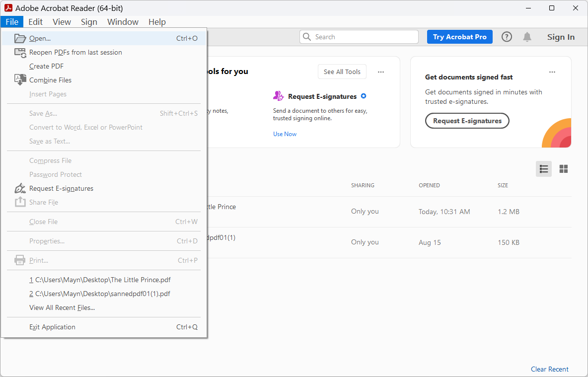The image size is (588, 377).
Task: Click the Clear Recent link
Action: [549, 369]
